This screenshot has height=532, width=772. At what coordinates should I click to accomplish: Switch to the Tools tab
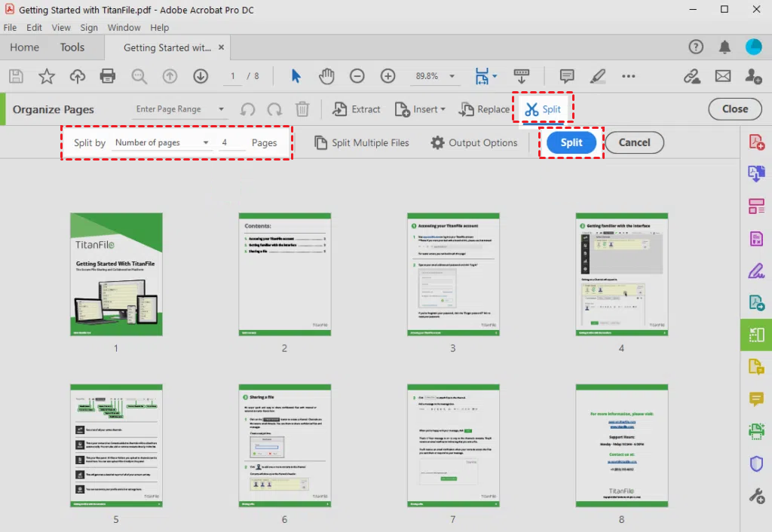coord(72,47)
